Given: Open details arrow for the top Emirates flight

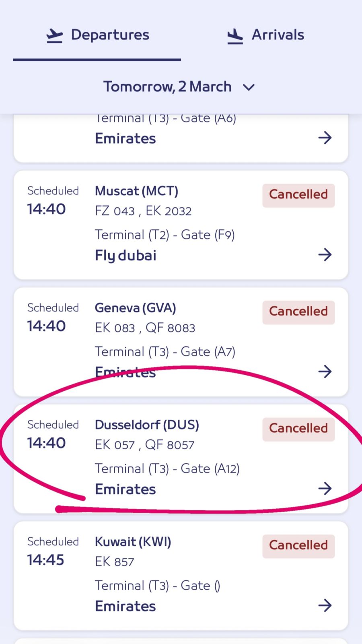Looking at the screenshot, I should (325, 138).
